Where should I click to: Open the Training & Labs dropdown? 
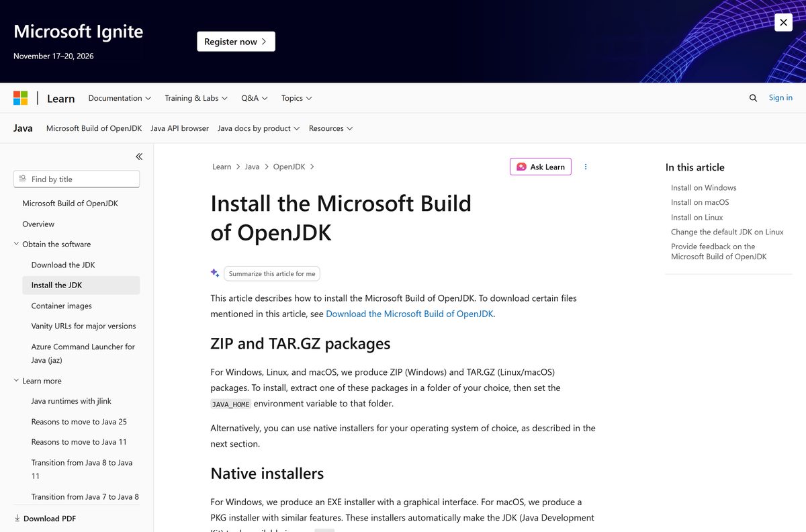click(196, 98)
